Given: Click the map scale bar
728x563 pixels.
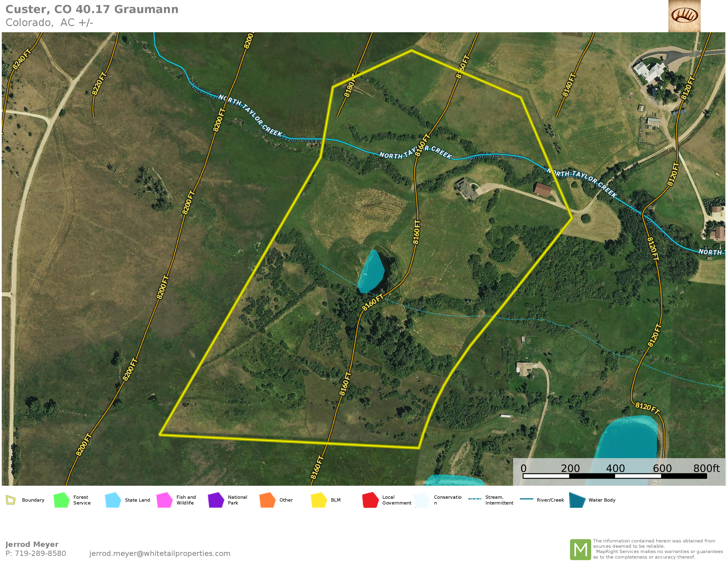Looking at the screenshot, I should point(615,476).
